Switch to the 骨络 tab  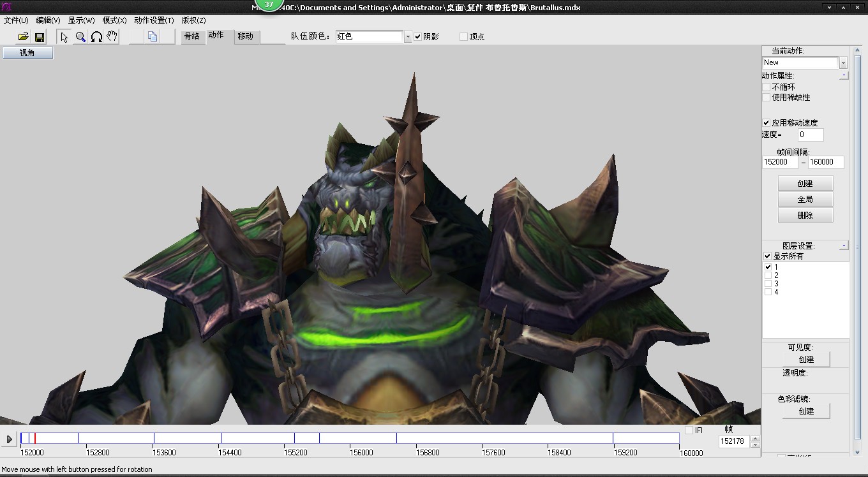pyautogui.click(x=192, y=36)
